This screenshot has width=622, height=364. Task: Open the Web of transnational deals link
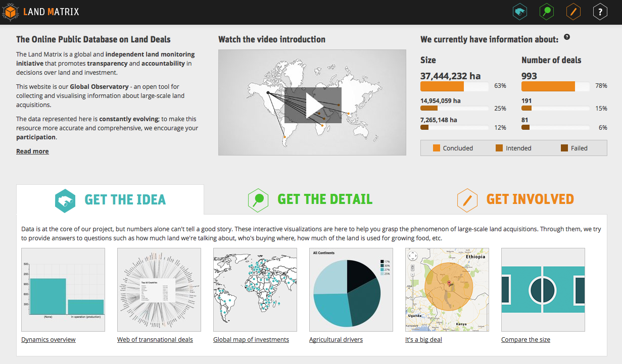pos(155,340)
